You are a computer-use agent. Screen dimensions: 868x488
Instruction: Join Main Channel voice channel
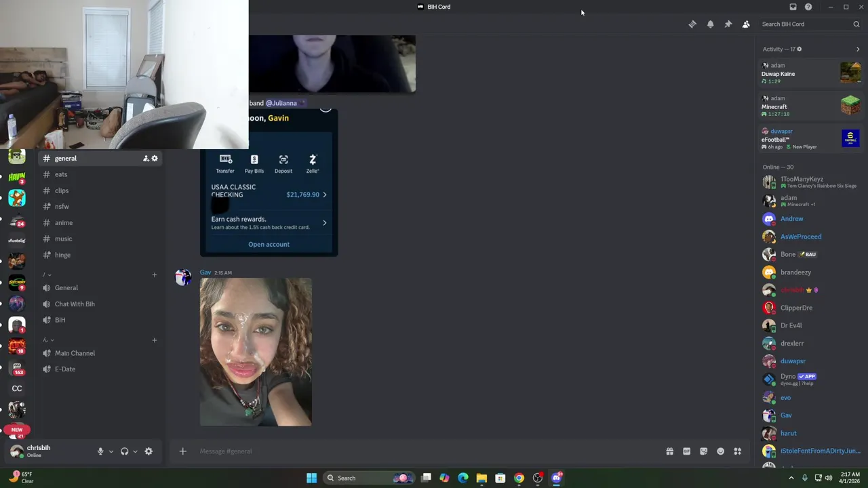tap(100, 354)
